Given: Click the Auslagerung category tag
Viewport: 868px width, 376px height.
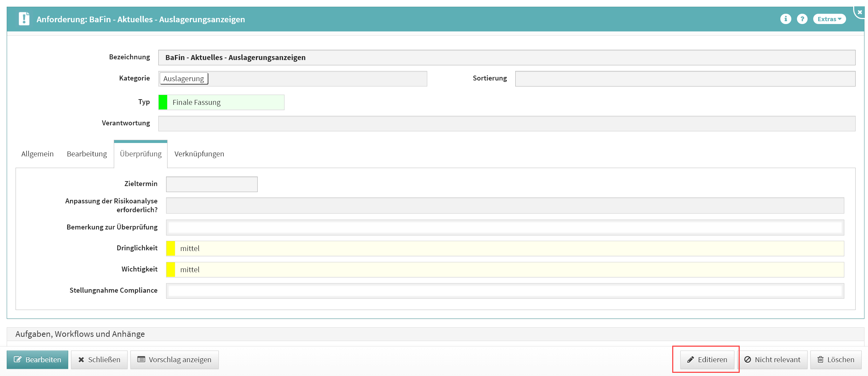Looking at the screenshot, I should coord(184,79).
